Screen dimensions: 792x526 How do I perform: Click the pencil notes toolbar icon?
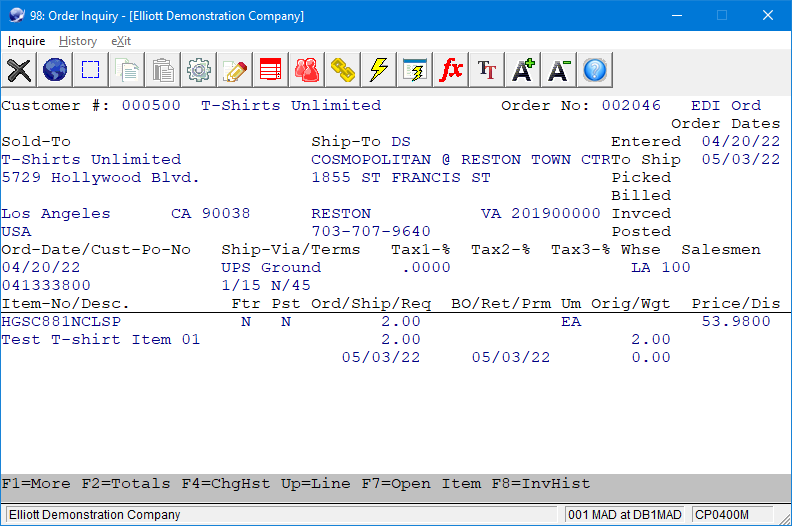(234, 70)
